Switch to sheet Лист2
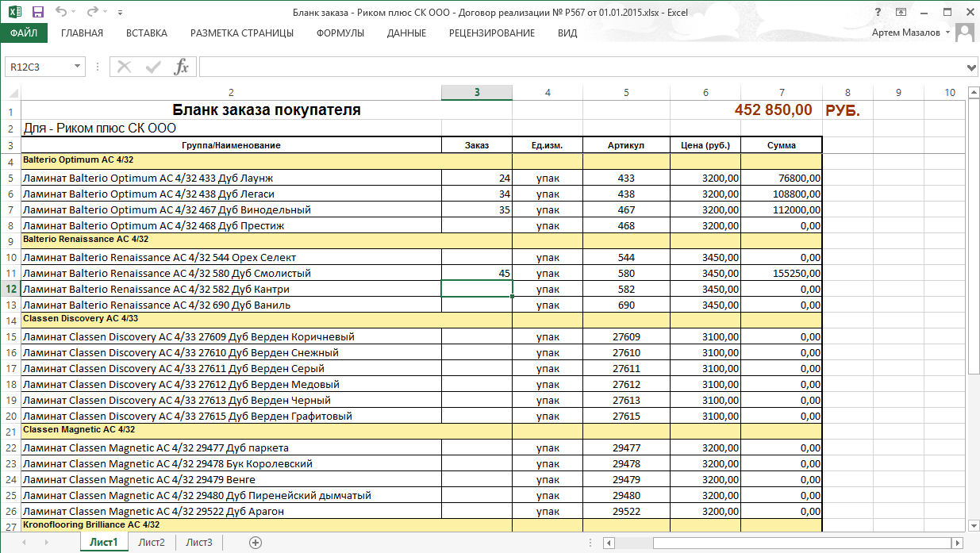Screen dimensions: 980x553 pyautogui.click(x=151, y=543)
